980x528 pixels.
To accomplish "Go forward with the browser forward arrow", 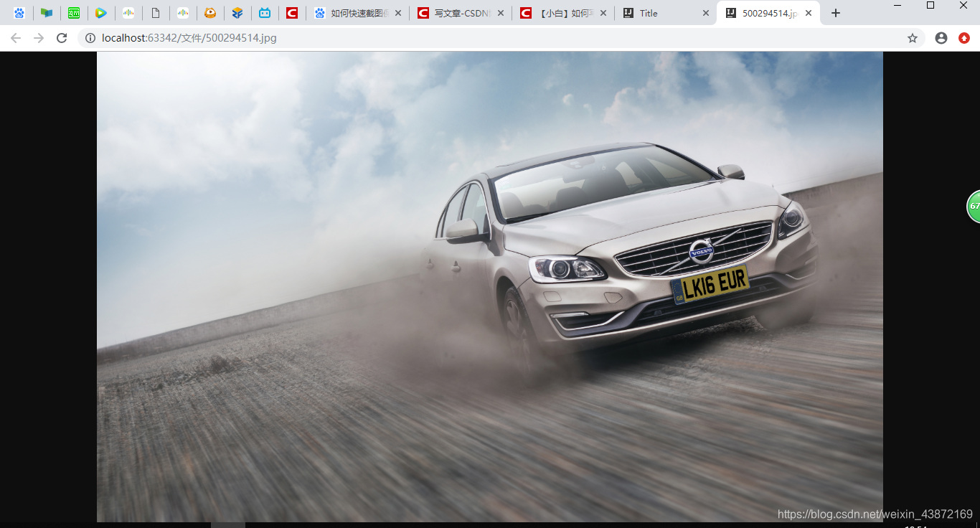I will click(x=39, y=38).
